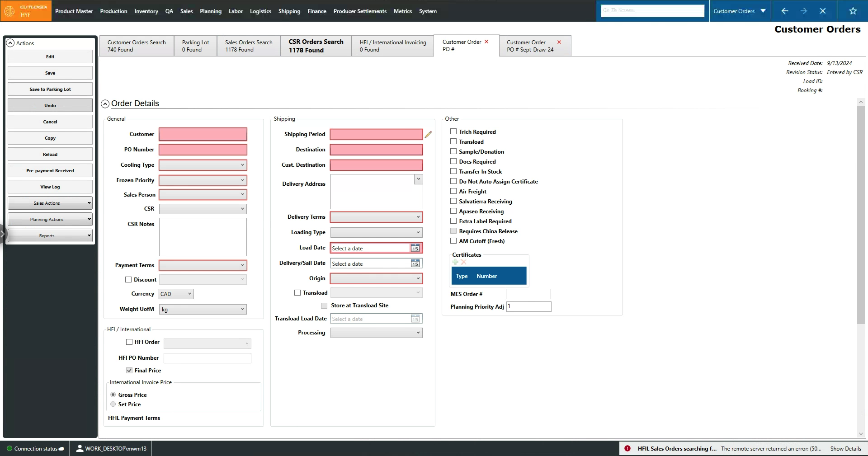The height and width of the screenshot is (456, 868).
Task: Click the red error icon in status bar
Action: pos(627,448)
